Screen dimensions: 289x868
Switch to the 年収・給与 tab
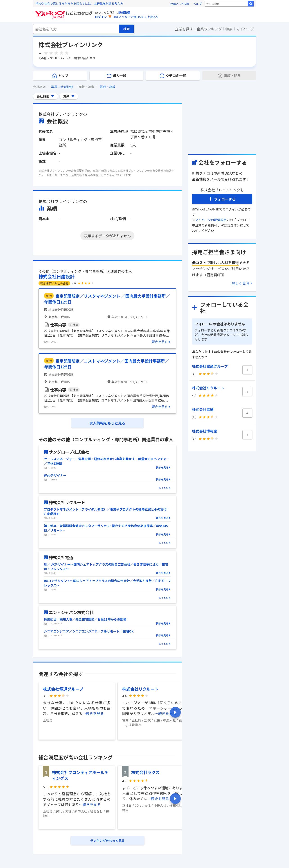[229, 76]
